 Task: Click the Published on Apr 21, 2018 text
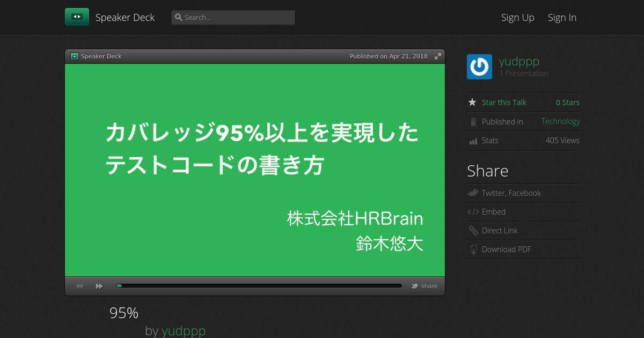coord(389,56)
